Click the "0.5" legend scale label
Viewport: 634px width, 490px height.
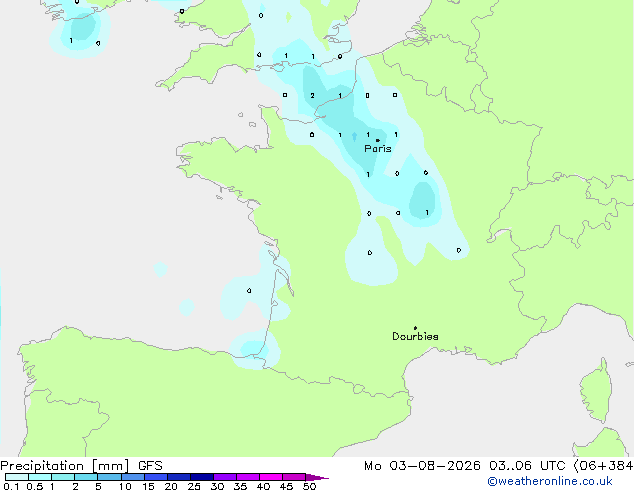pos(35,486)
